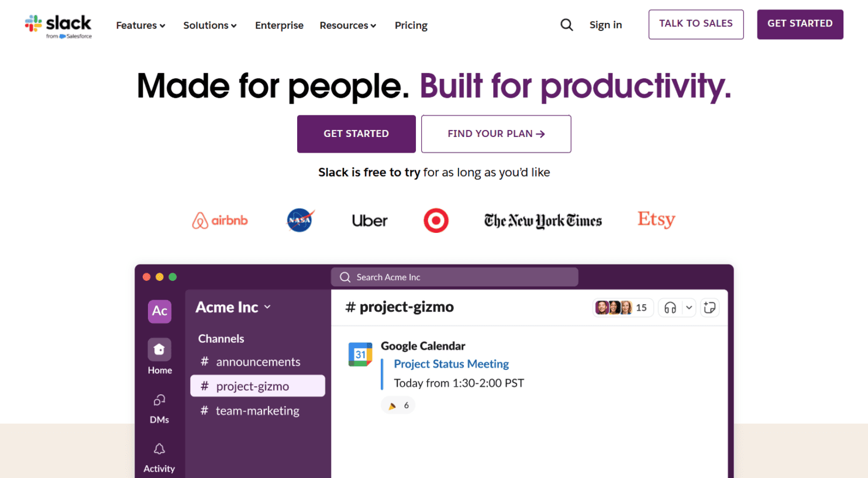
Task: Click the Etsy customer logo
Action: tap(656, 219)
